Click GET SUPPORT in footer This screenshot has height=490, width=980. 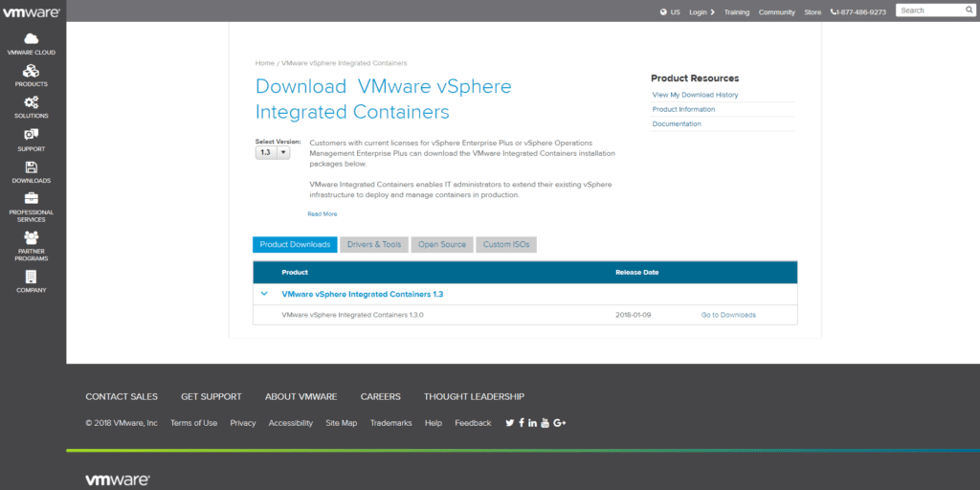click(x=212, y=397)
